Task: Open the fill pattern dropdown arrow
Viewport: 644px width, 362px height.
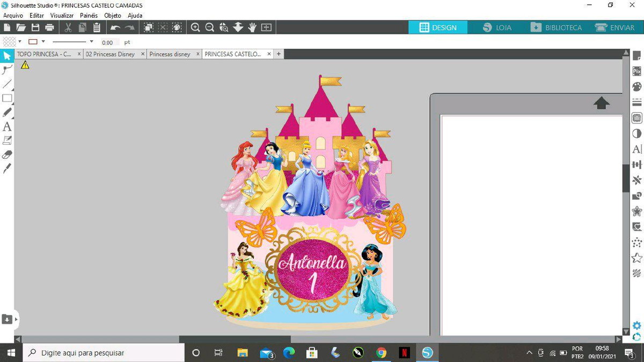Action: [20, 42]
